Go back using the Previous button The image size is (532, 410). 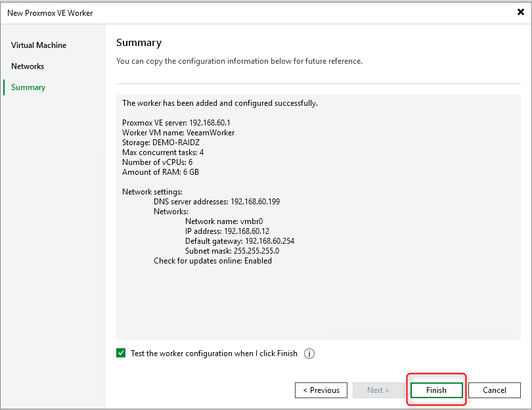pyautogui.click(x=321, y=390)
